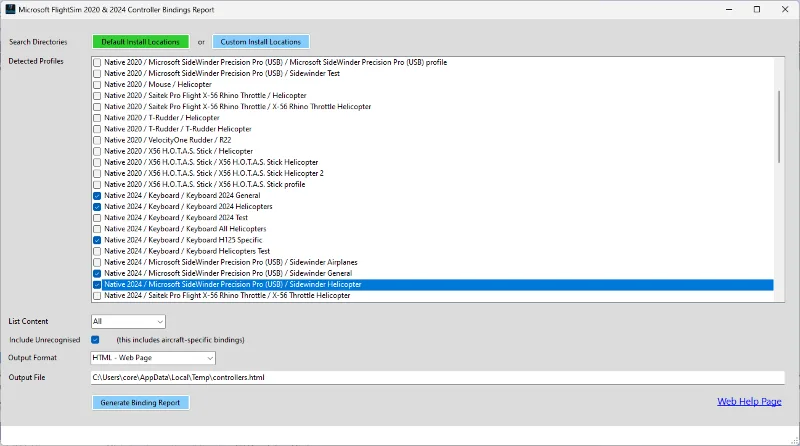Check Sidewinder Airplanes profile checkbox
This screenshot has width=800, height=446.
pyautogui.click(x=97, y=263)
